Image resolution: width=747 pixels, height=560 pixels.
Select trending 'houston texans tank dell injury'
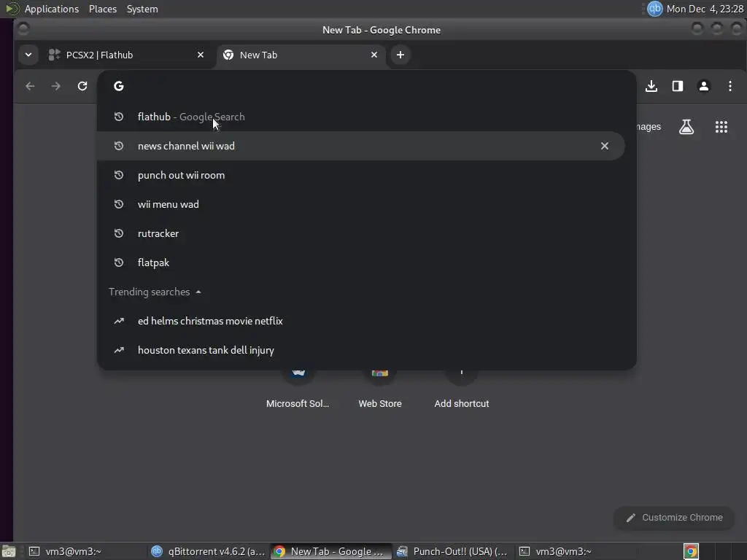[360, 350]
